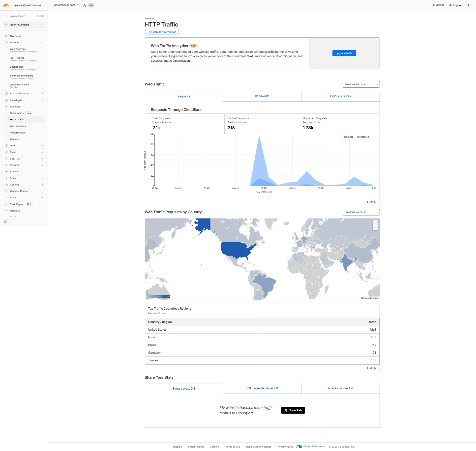Image resolution: width=476 pixels, height=451 pixels.
Task: Open Help link under the countries table
Action: (x=371, y=368)
